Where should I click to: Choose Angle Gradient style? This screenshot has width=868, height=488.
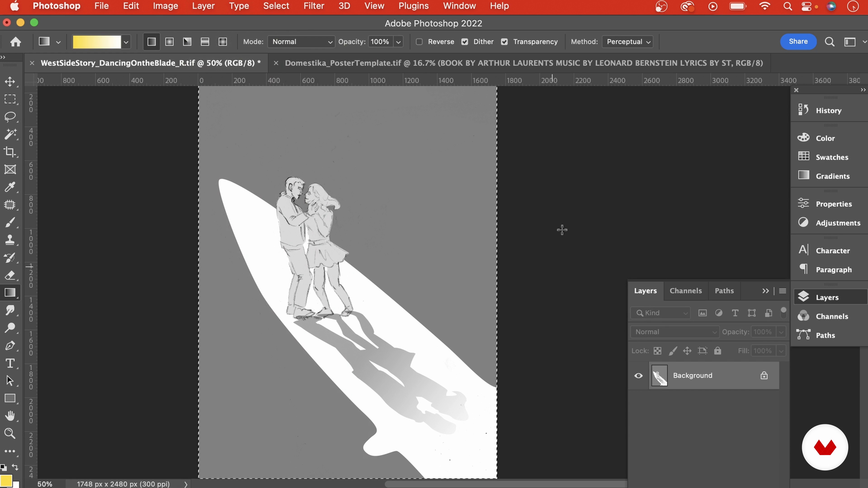[x=187, y=42]
